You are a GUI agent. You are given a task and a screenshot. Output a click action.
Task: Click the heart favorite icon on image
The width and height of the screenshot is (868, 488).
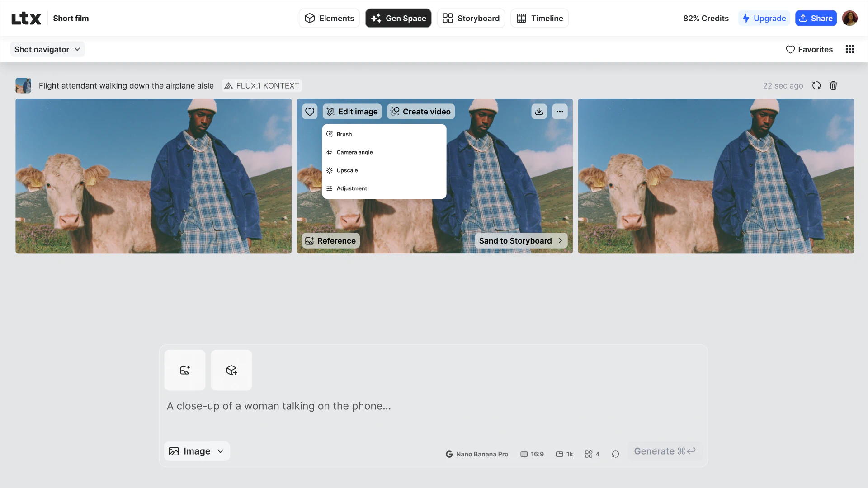pos(310,112)
